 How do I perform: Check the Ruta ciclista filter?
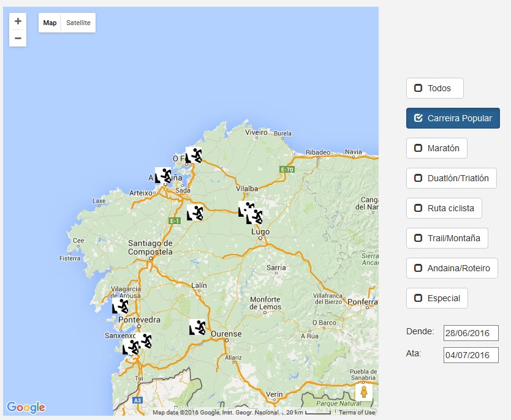point(444,208)
